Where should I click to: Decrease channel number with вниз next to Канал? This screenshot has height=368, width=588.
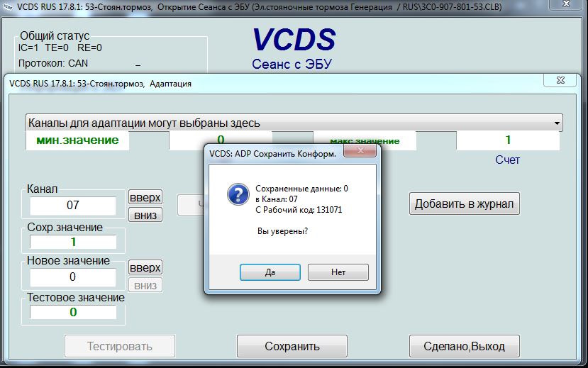tap(145, 215)
